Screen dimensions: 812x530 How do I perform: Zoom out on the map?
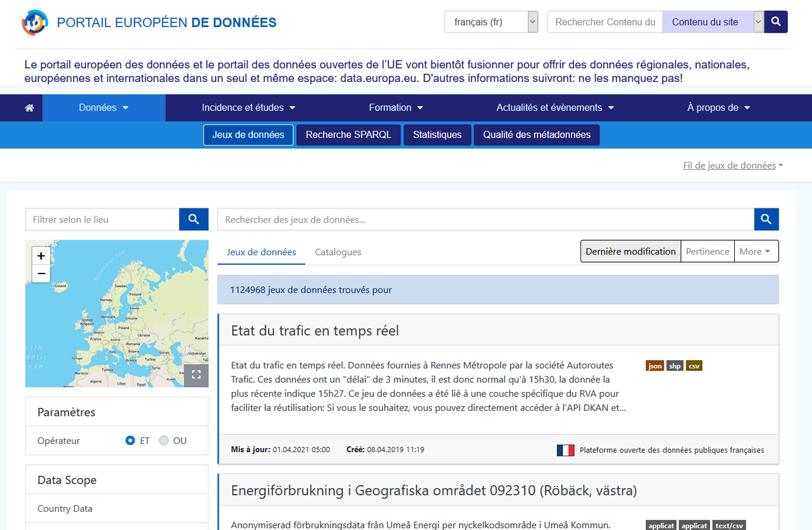click(x=41, y=273)
